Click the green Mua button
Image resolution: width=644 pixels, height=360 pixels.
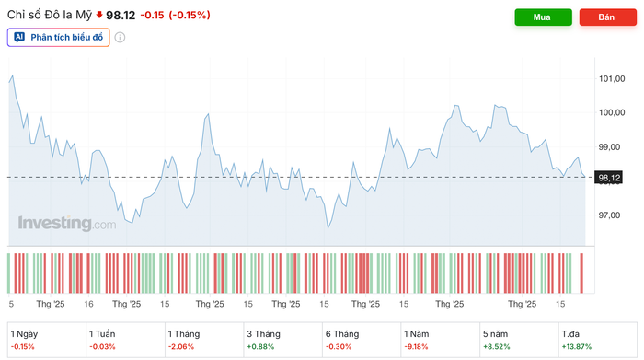tap(543, 17)
